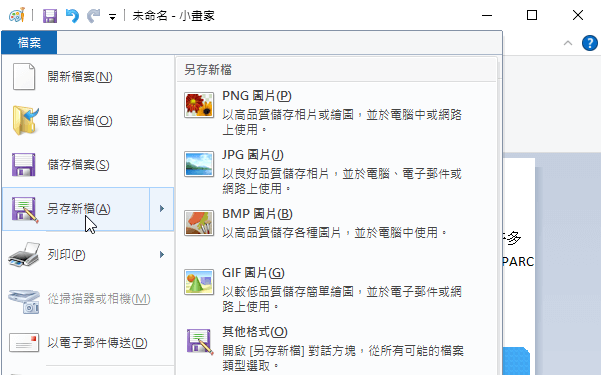
Task: Close the Paint window
Action: [x=577, y=15]
